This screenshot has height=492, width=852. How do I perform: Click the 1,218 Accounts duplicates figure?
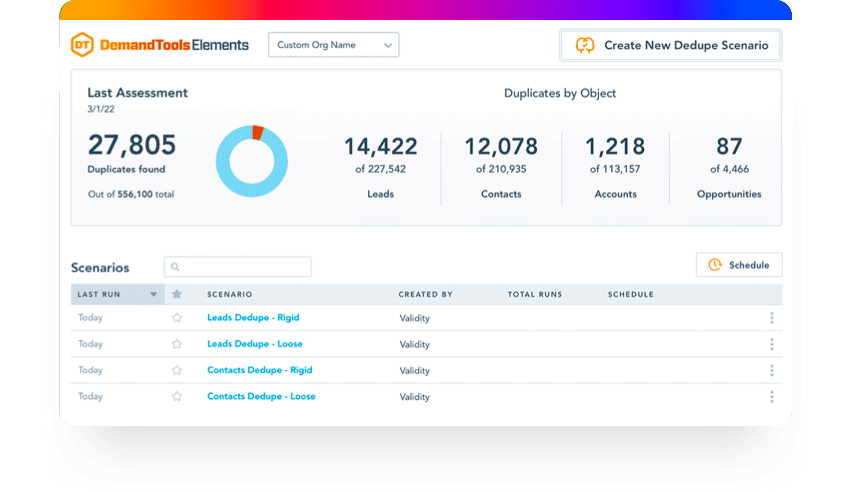tap(615, 146)
